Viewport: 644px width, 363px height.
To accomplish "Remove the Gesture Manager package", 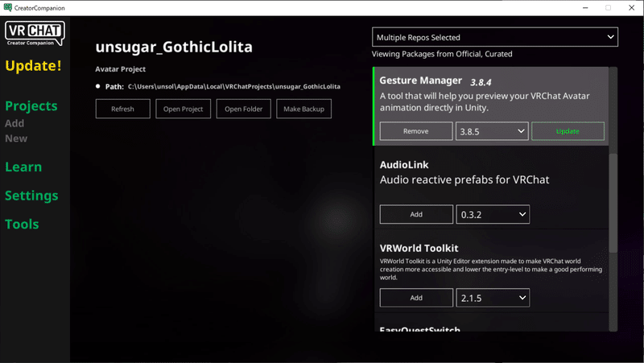I will click(x=416, y=131).
